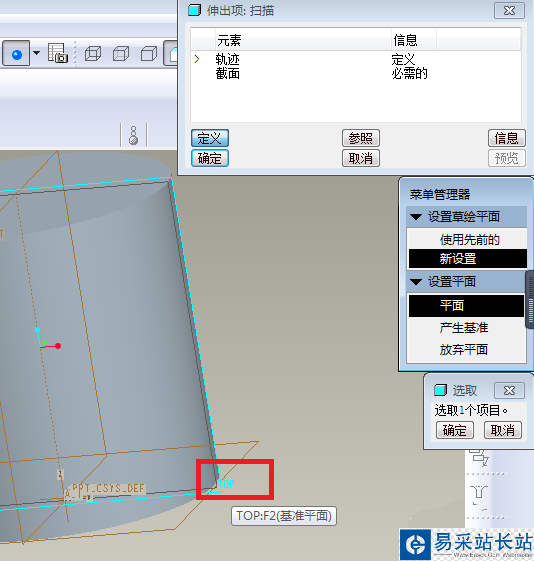The image size is (534, 561).
Task: Collapse the 设置草绘平面 menu section
Action: (416, 217)
